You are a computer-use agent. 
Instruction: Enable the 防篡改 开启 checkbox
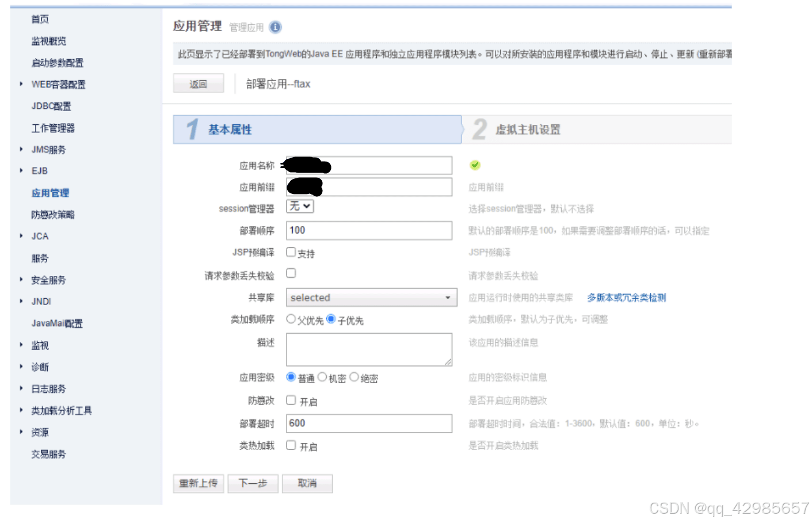pyautogui.click(x=291, y=401)
